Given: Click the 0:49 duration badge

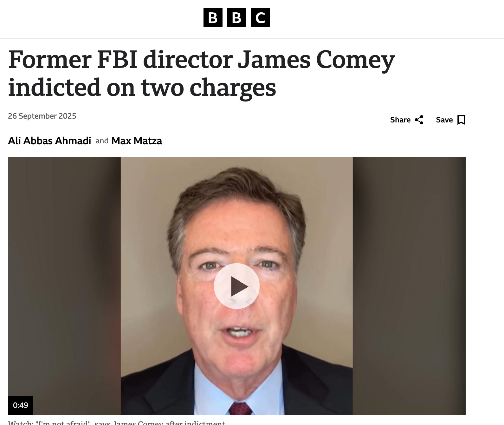Looking at the screenshot, I should coord(21,405).
